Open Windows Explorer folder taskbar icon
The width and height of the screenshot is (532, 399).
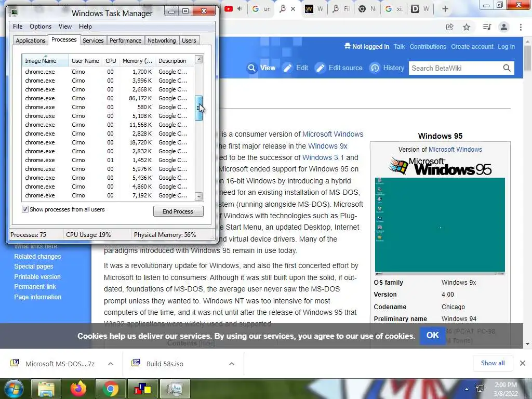46,389
